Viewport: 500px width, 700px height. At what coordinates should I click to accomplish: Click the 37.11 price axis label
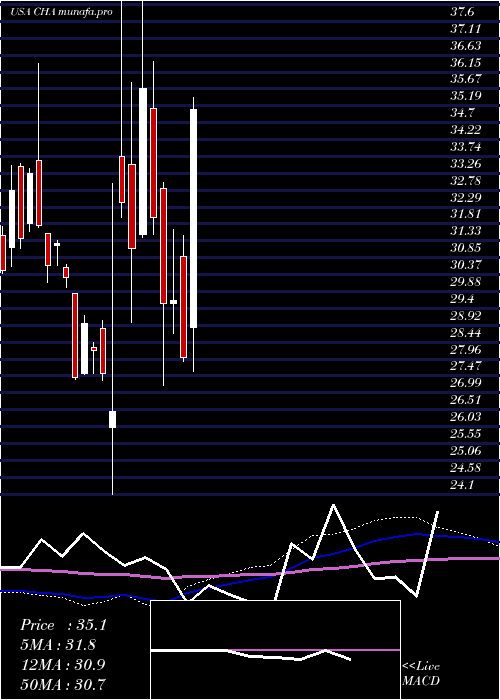point(466,29)
